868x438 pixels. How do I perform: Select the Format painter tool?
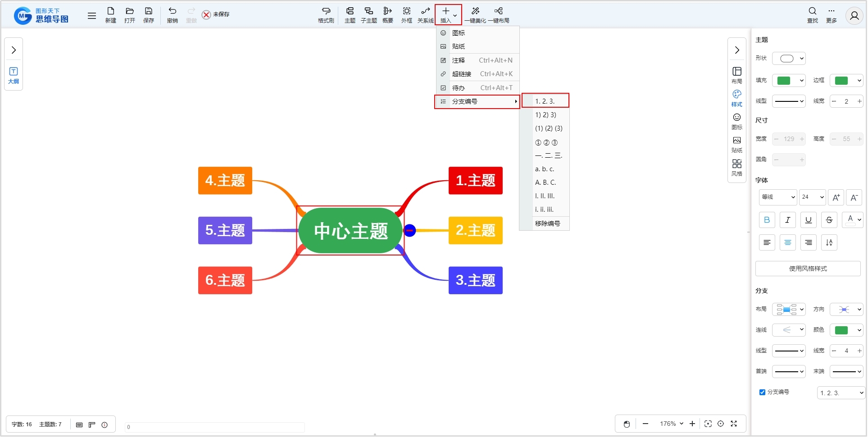pyautogui.click(x=326, y=15)
